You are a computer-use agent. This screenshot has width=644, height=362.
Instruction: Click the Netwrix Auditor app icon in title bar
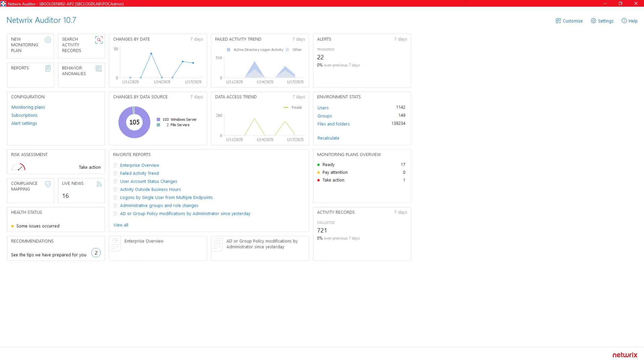[3, 4]
